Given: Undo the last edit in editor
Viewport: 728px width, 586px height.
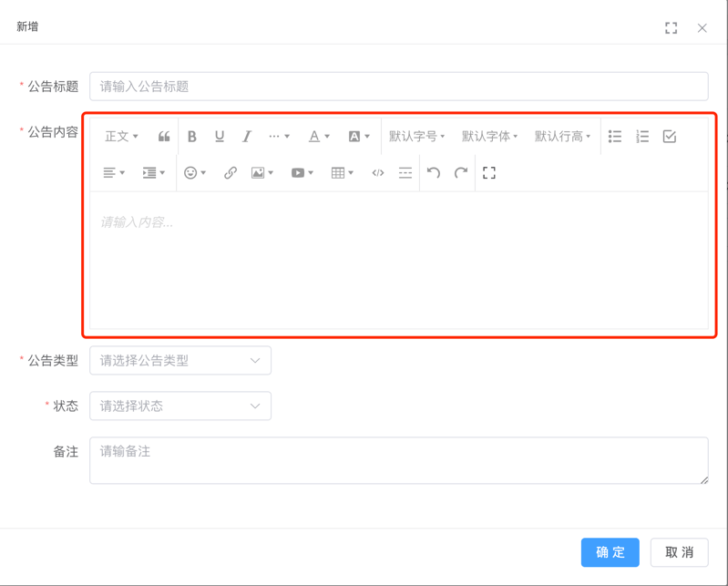Looking at the screenshot, I should [434, 172].
